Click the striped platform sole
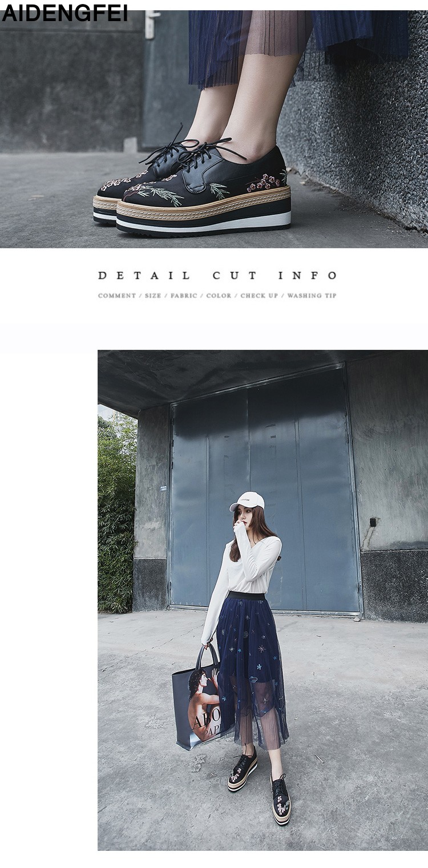Image resolution: width=428 pixels, height=868 pixels. 204,212
